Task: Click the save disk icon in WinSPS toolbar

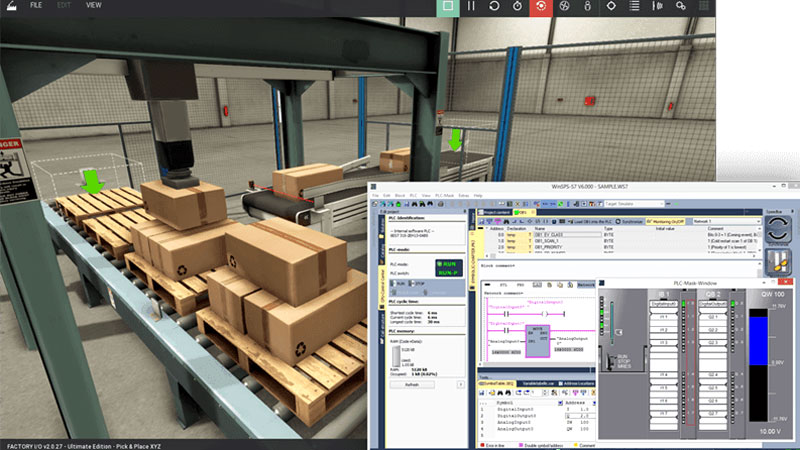Action: click(x=407, y=204)
